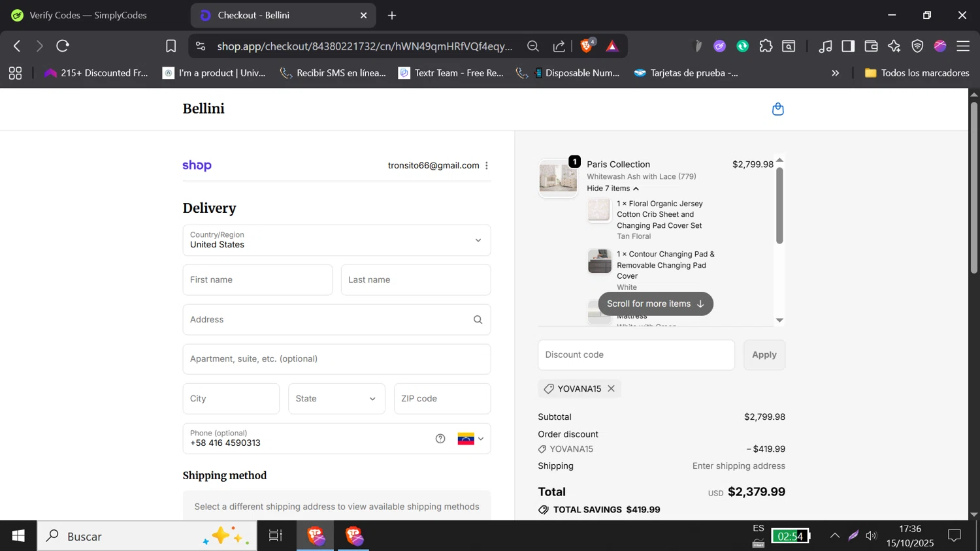Click the taskbar Buscar search box
This screenshot has width=980, height=551.
pos(147,536)
